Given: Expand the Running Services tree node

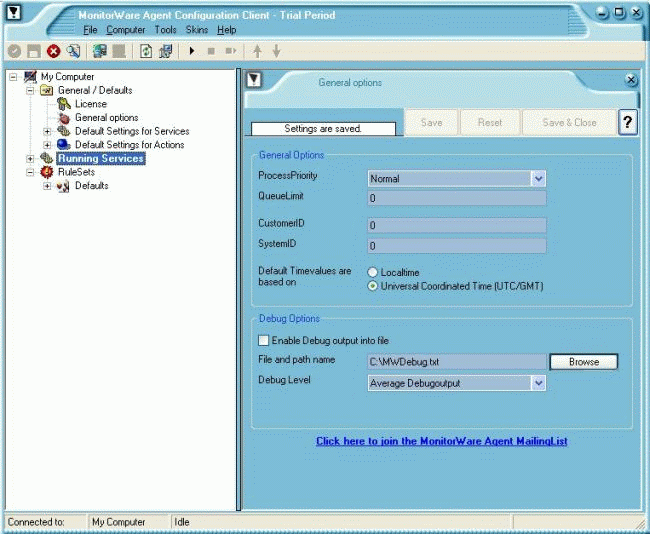Looking at the screenshot, I should (x=30, y=158).
